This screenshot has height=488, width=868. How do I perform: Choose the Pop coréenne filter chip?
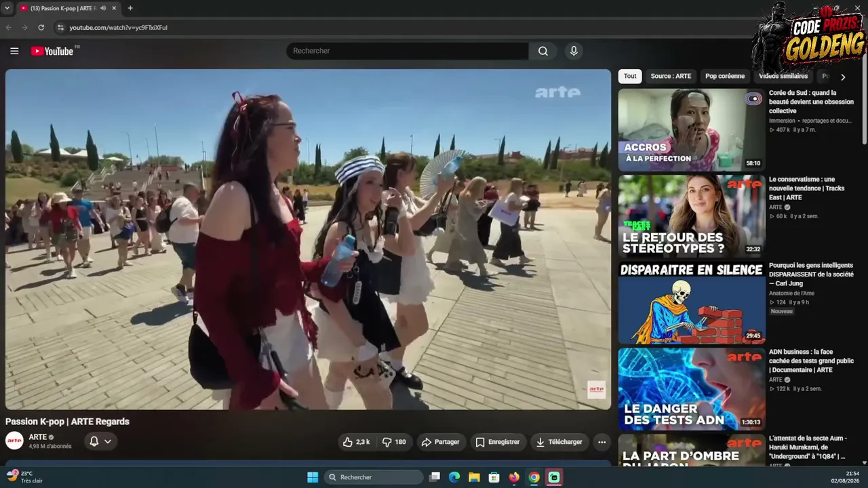[x=725, y=77]
